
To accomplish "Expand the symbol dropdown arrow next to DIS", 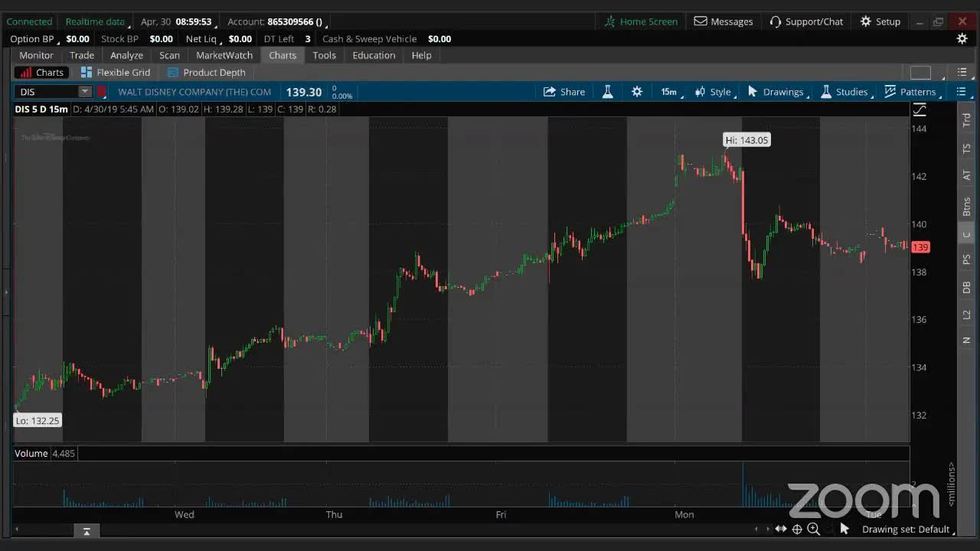I will click(85, 92).
